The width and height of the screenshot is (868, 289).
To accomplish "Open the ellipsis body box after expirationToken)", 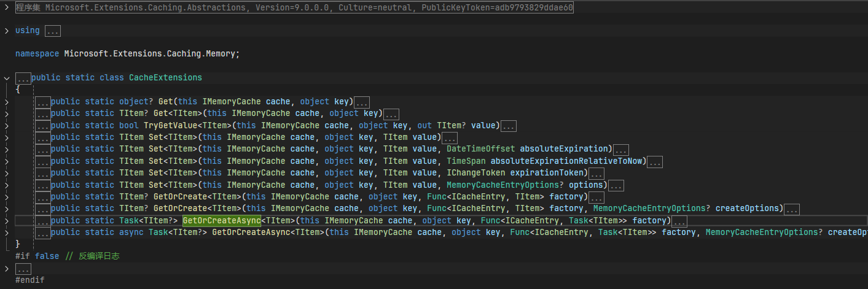I will (x=596, y=174).
